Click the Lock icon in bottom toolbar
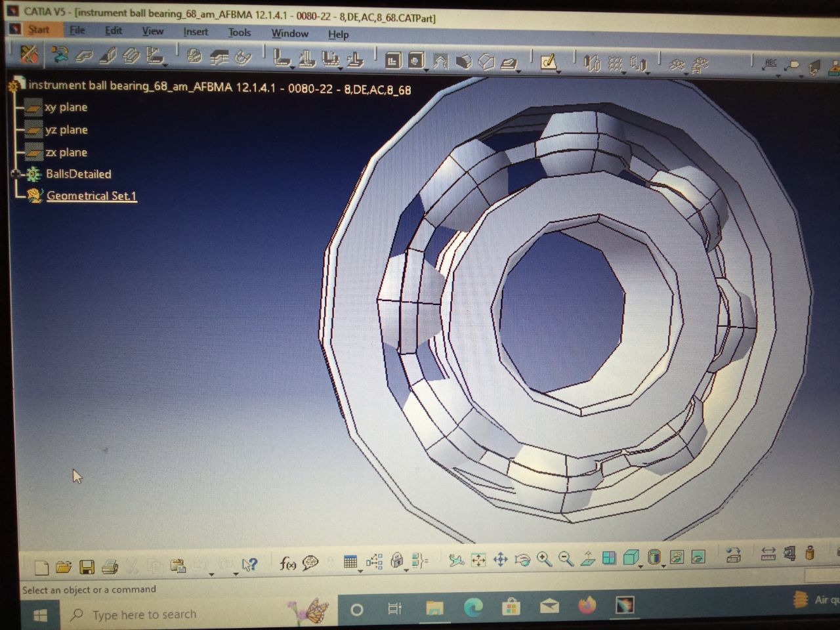The height and width of the screenshot is (630, 840). [x=396, y=560]
